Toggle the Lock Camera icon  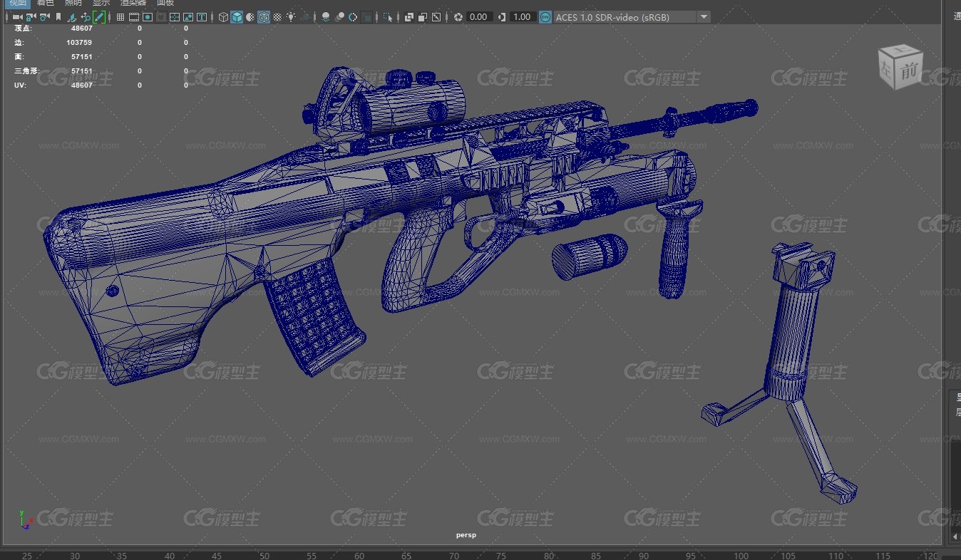31,16
